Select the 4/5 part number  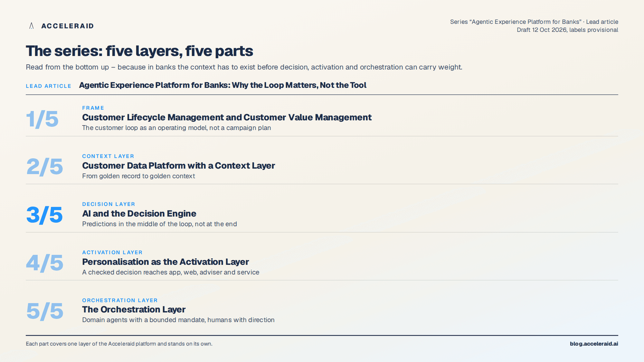(x=44, y=263)
